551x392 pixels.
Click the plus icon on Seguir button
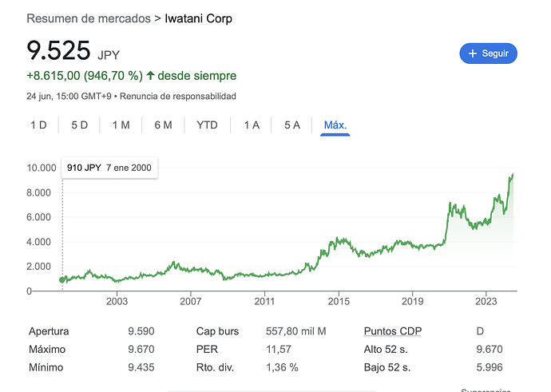coord(474,53)
